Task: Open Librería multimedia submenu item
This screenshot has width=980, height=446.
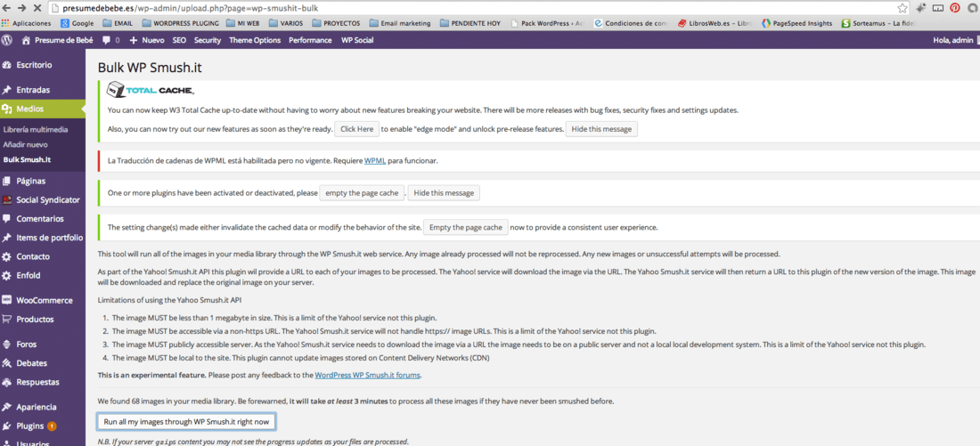Action: (36, 130)
